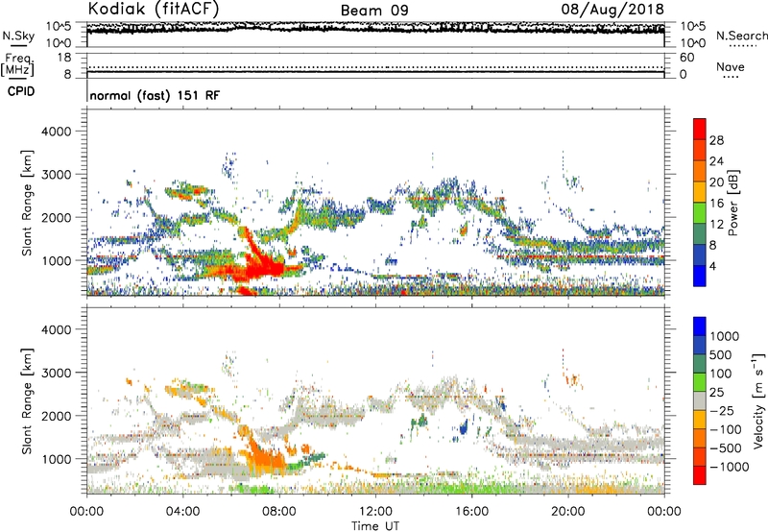Click the '3000' label on the velocity panel
Image resolution: width=768 pixels, height=532 pixels.
tap(56, 373)
